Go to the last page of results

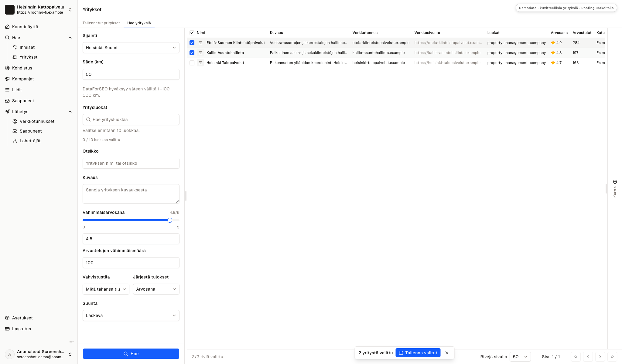[x=612, y=357]
